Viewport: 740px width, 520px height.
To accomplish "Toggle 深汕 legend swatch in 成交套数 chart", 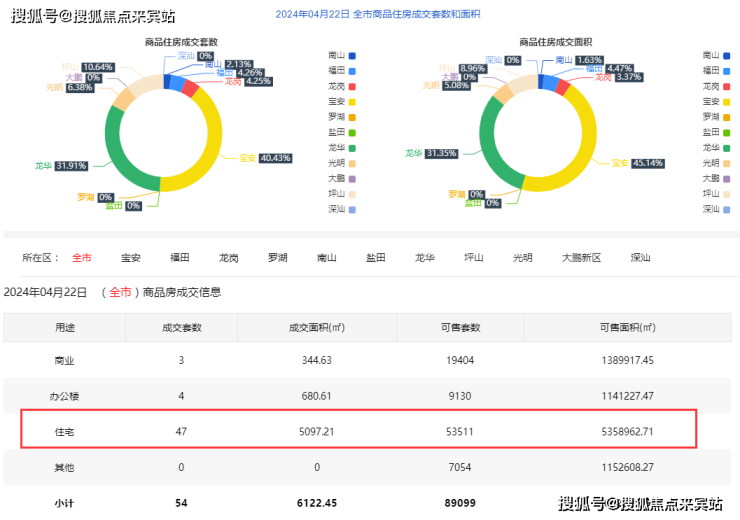I will pyautogui.click(x=352, y=210).
